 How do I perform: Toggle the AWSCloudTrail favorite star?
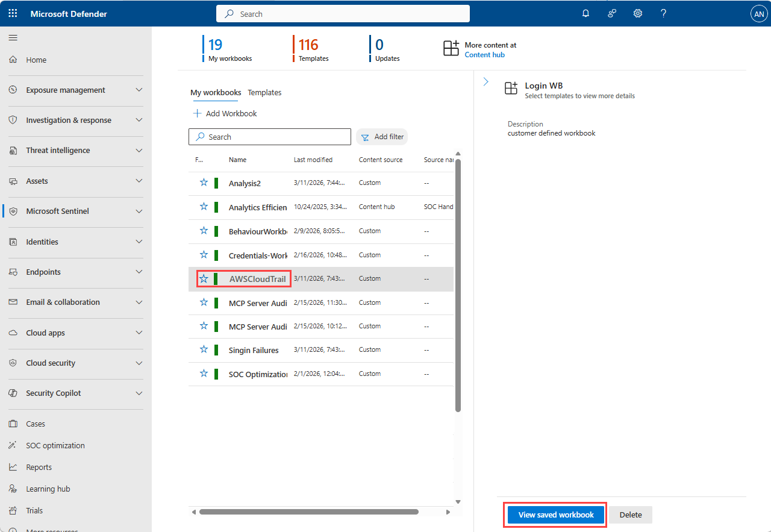[x=204, y=278]
